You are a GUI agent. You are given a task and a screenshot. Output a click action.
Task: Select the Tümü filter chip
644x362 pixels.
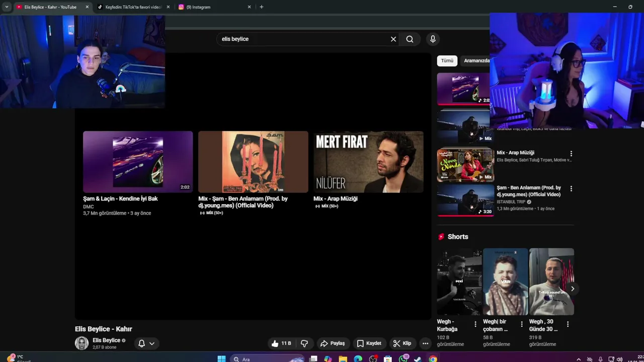(447, 61)
